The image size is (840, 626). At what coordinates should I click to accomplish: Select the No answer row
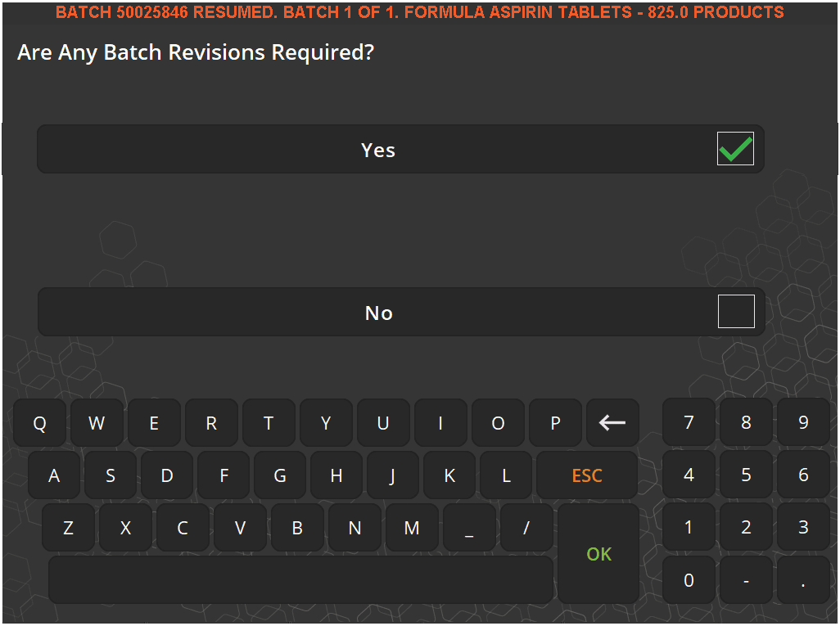tap(400, 312)
